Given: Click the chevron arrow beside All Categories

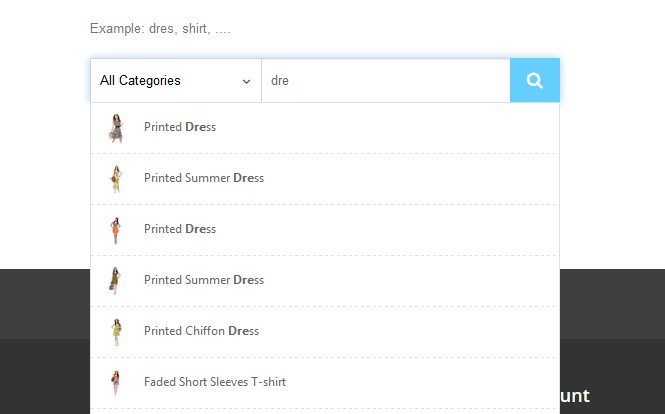Looking at the screenshot, I should (246, 82).
